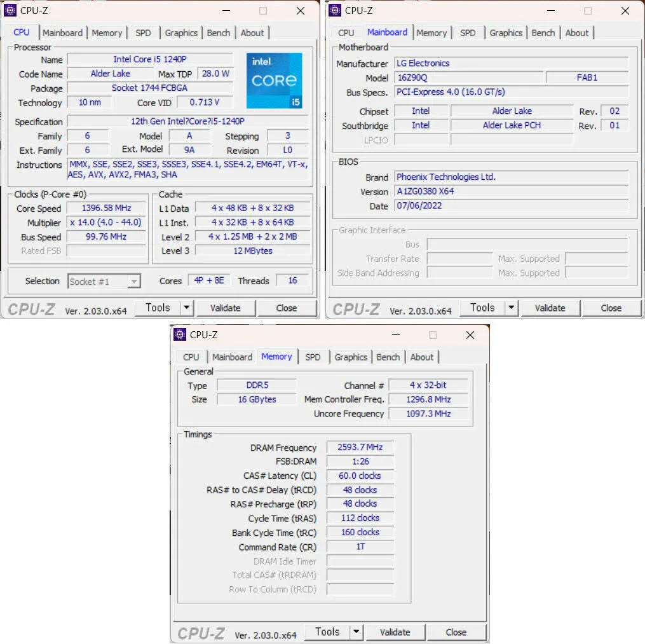Close the Mainboard window using the X icon
This screenshot has width=645, height=644.
click(x=625, y=11)
